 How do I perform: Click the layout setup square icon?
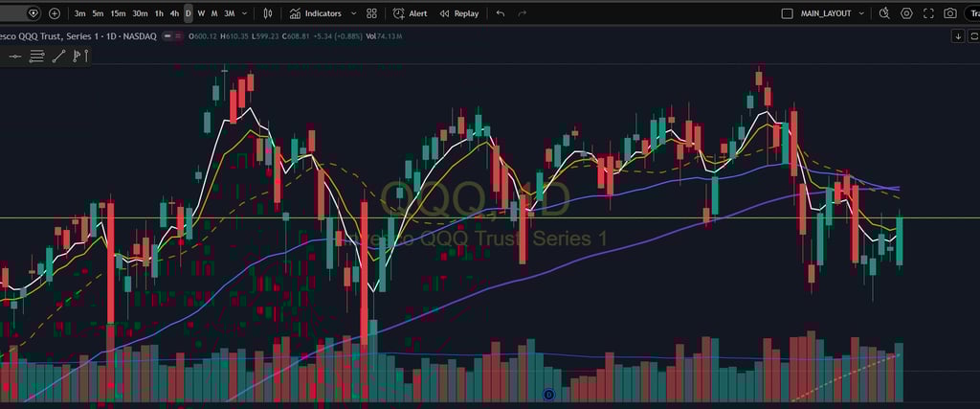pyautogui.click(x=788, y=13)
